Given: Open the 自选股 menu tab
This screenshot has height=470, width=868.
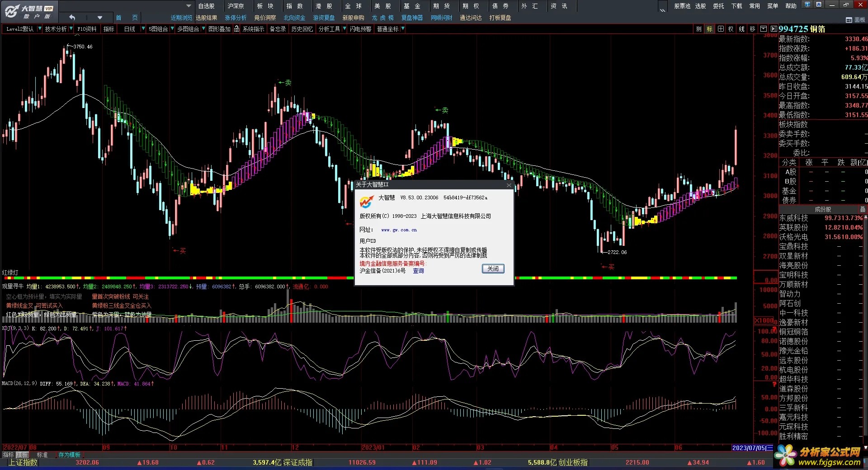Looking at the screenshot, I should click(x=207, y=6).
